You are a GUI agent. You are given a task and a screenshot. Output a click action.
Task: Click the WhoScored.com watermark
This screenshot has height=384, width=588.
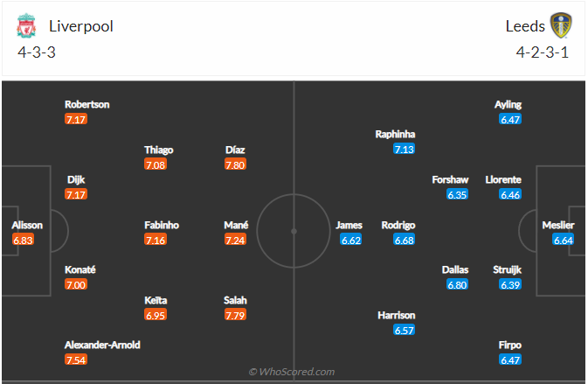(292, 372)
